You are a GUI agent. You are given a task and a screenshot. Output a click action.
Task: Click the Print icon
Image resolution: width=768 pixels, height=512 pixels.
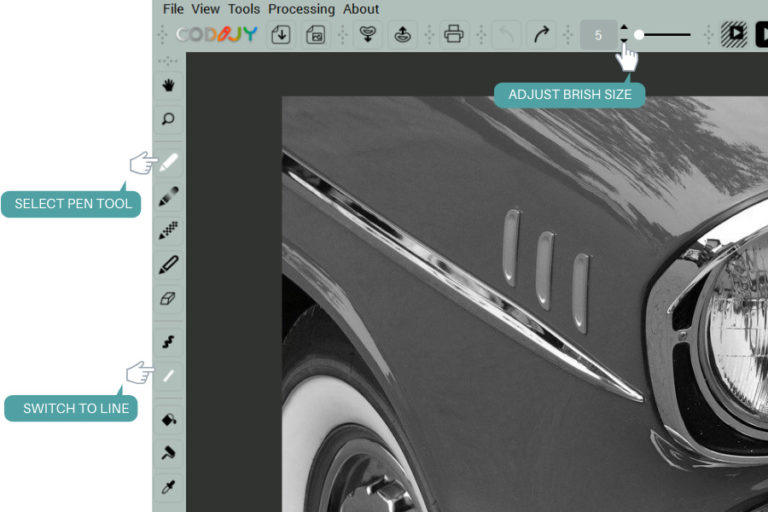[454, 35]
